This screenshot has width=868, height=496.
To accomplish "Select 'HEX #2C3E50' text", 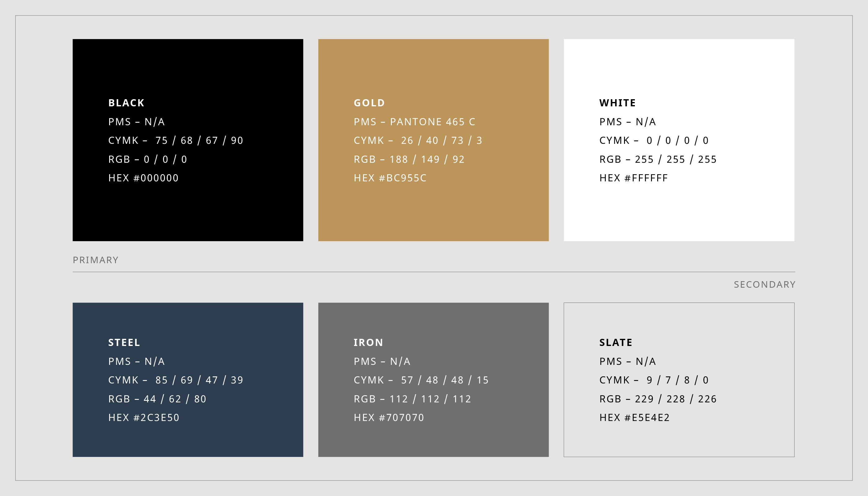I will [144, 417].
